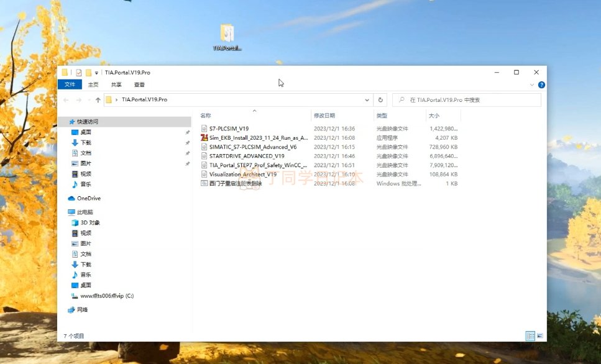Expand the ribbon with the chevron

(x=532, y=84)
